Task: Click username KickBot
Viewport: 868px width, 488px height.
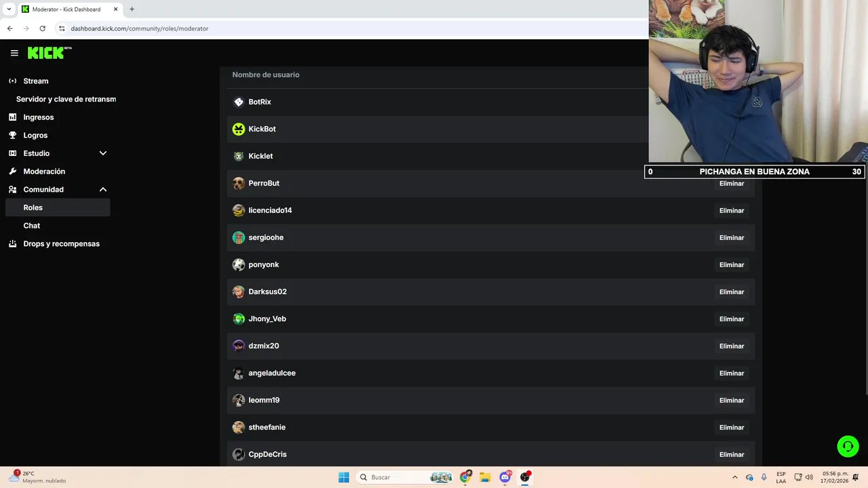Action: coord(262,129)
